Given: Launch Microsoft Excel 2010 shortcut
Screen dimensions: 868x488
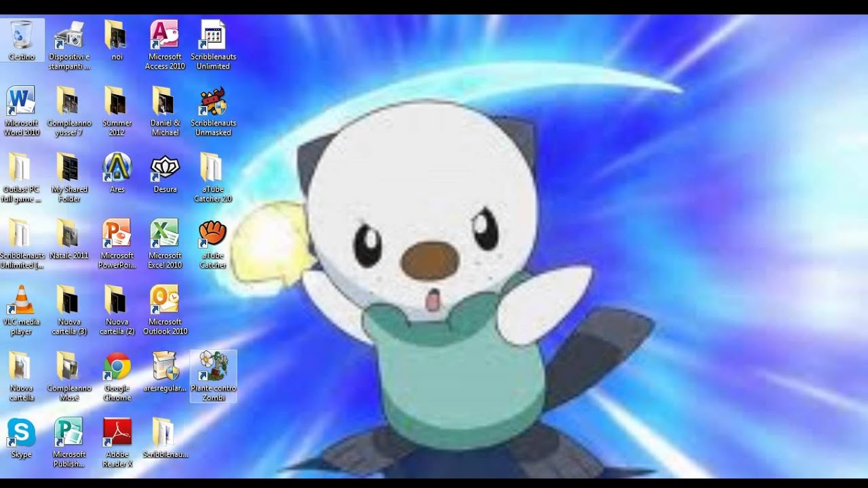Looking at the screenshot, I should pos(165,245).
